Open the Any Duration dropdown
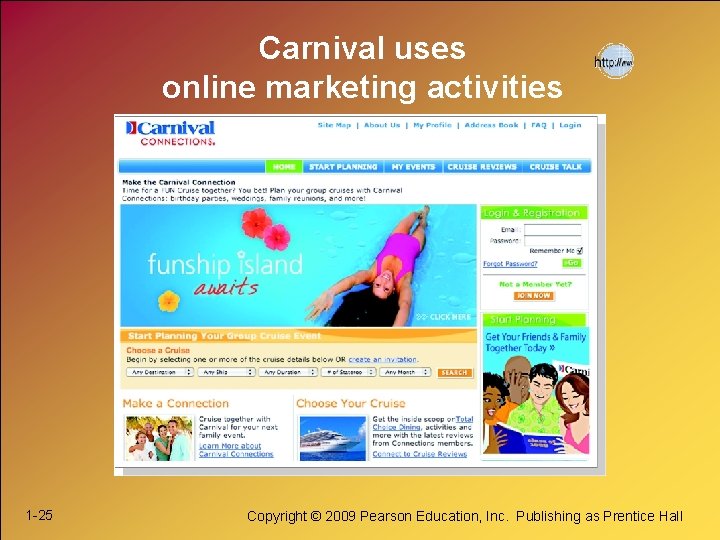Viewport: 720px width, 540px height. 288,372
